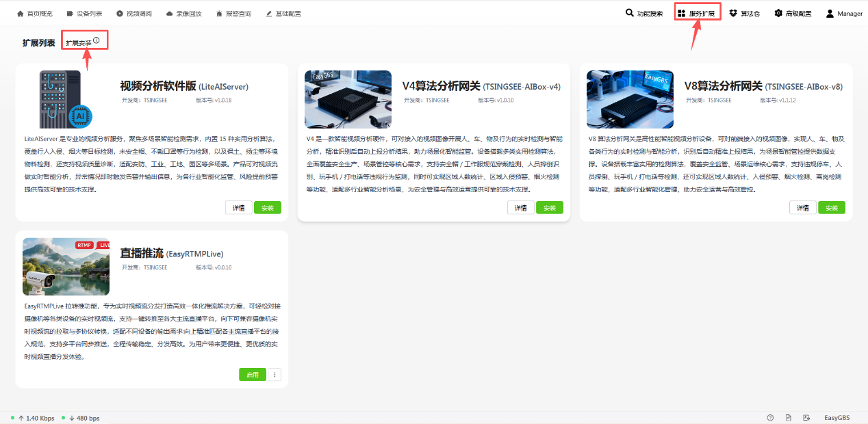Click the V4 AIBox thumbnail image
This screenshot has width=868, height=424.
click(x=348, y=99)
